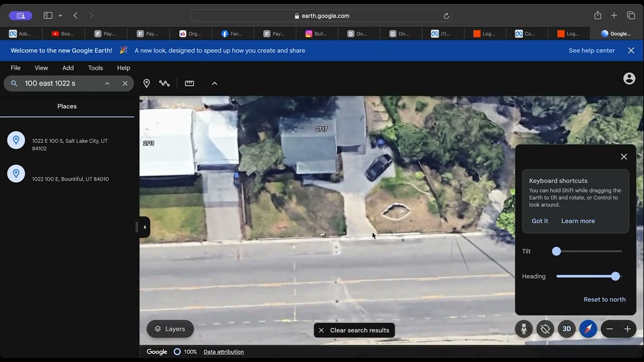This screenshot has height=362, width=644.
Task: Open the Layers panel
Action: pyautogui.click(x=170, y=329)
